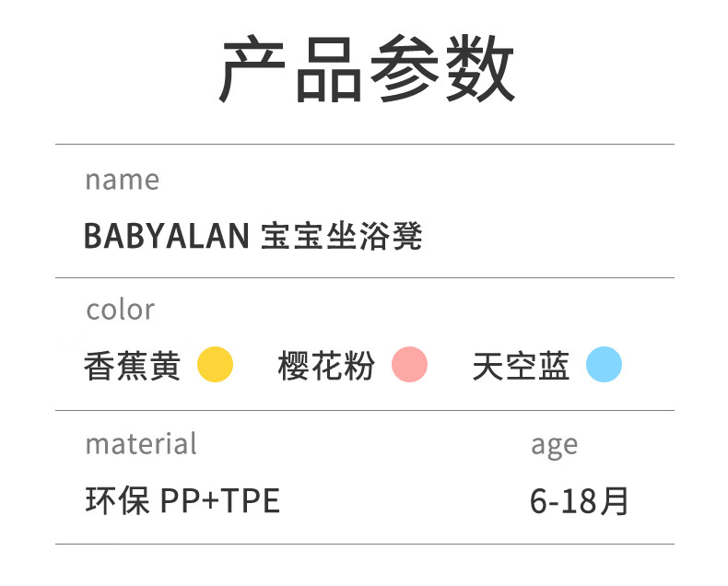
Task: Choose the 樱花粉 color label
Action: coord(326,366)
